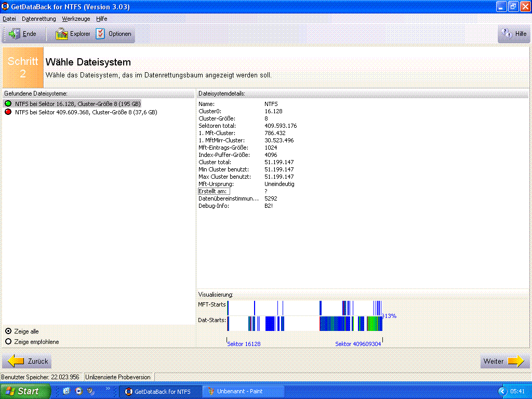Select the Zeige alle radio button
This screenshot has width=532, height=399.
[x=8, y=331]
